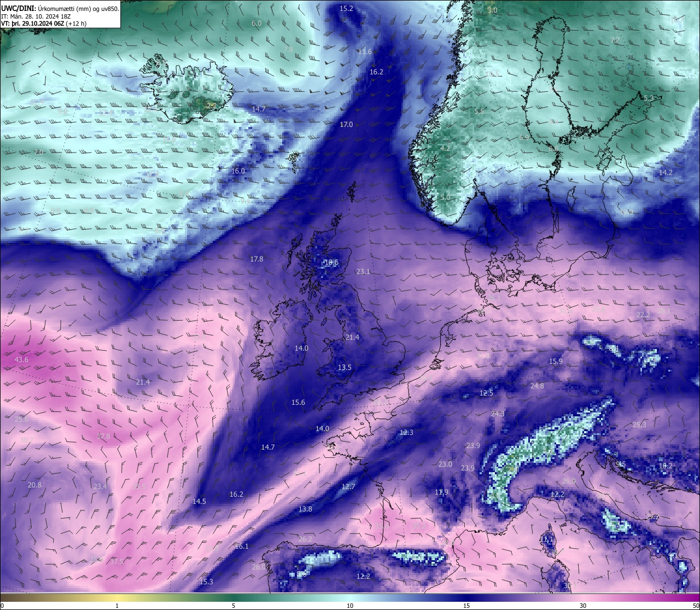Image resolution: width=700 pixels, height=610 pixels.
Task: Click the 13.5 value over Wales
Action: (x=345, y=368)
